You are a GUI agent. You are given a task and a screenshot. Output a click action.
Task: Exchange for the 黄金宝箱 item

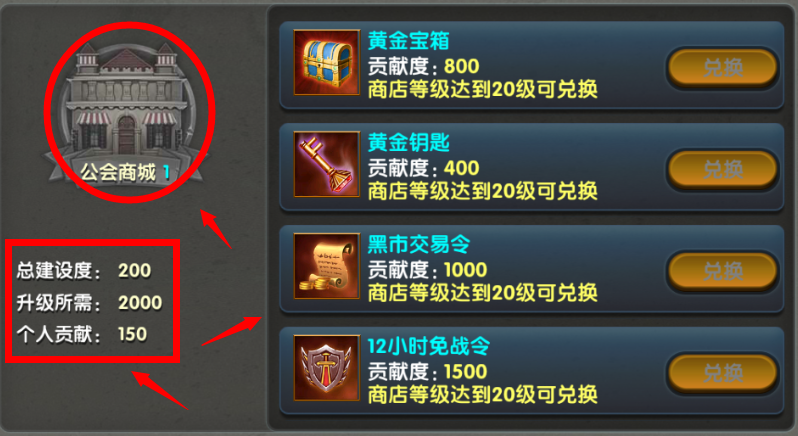pyautogui.click(x=723, y=67)
